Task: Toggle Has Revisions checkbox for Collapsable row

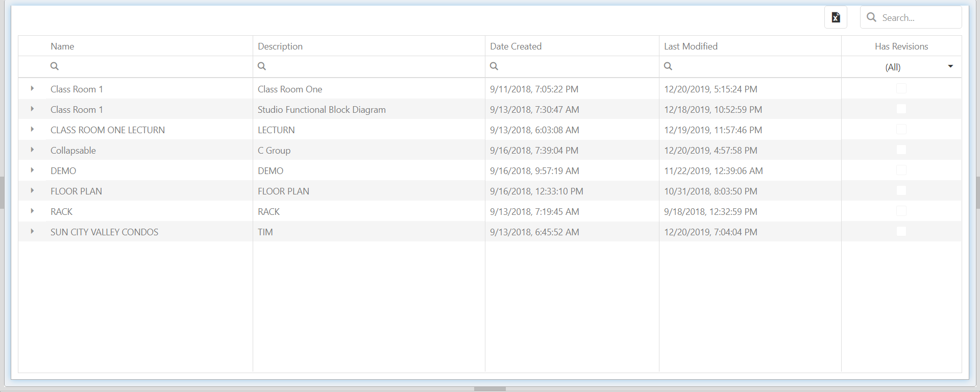Action: click(901, 150)
